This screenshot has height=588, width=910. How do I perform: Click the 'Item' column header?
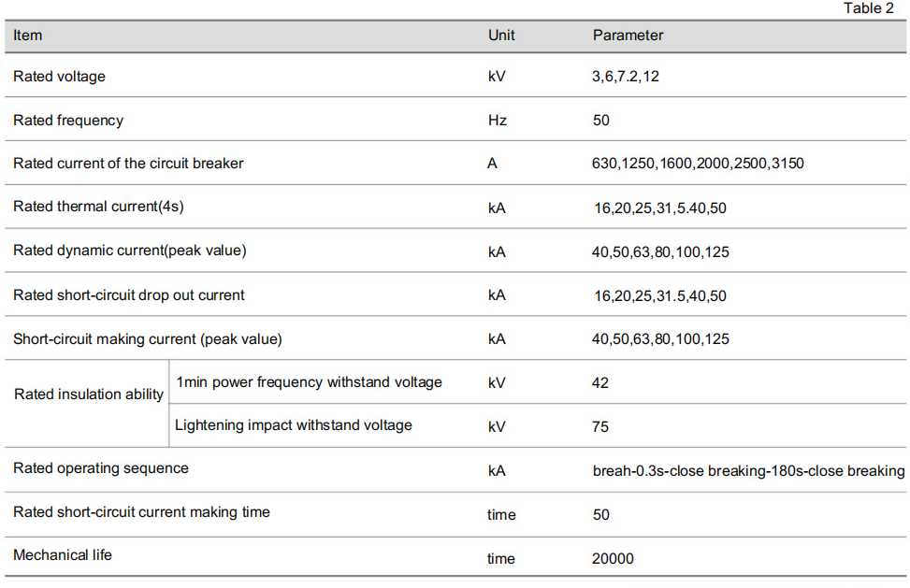27,36
